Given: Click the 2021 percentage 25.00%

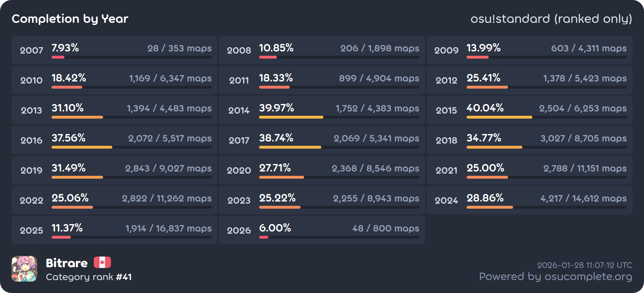Looking at the screenshot, I should tap(485, 168).
